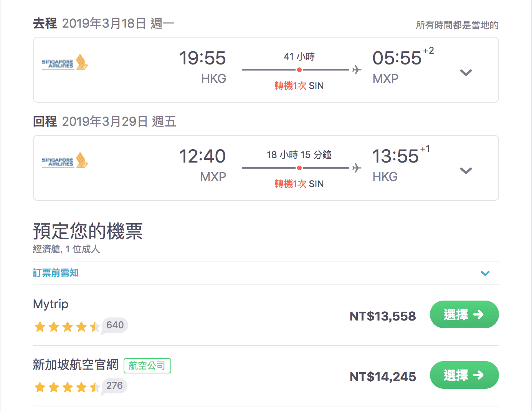
Task: Click the red stopover dot on return timeline
Action: 300,168
